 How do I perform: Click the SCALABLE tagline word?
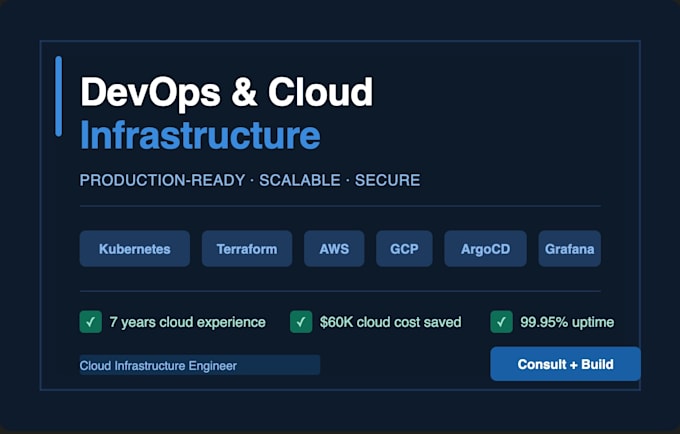[x=300, y=180]
